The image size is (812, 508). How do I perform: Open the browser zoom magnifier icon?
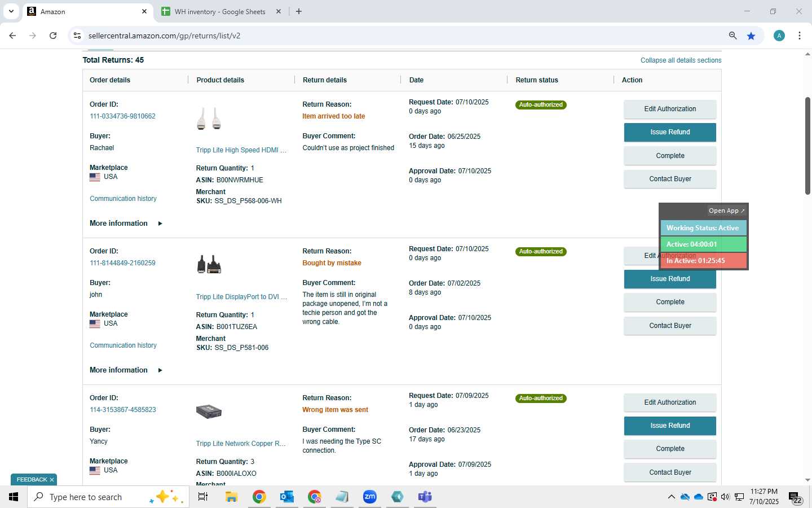tap(732, 36)
